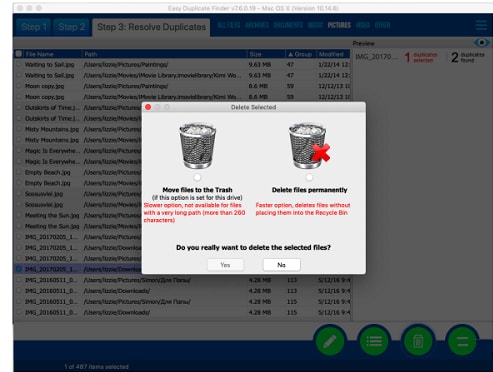Show the OTHER filter
The width and height of the screenshot is (493, 372).
(382, 25)
